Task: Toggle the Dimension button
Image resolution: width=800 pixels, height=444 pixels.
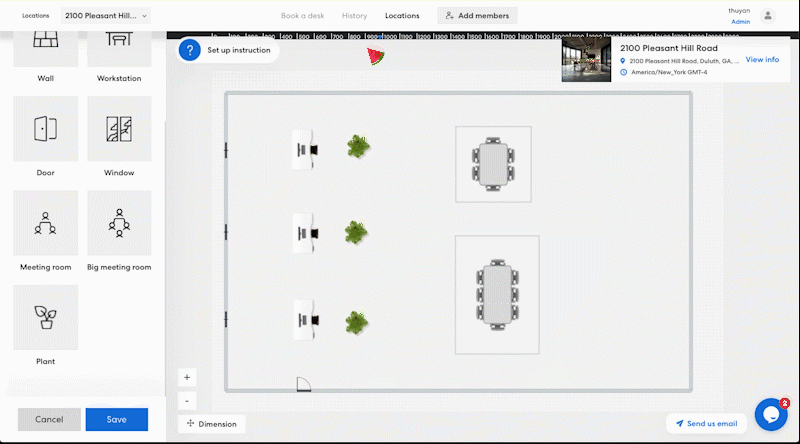Action: point(211,424)
